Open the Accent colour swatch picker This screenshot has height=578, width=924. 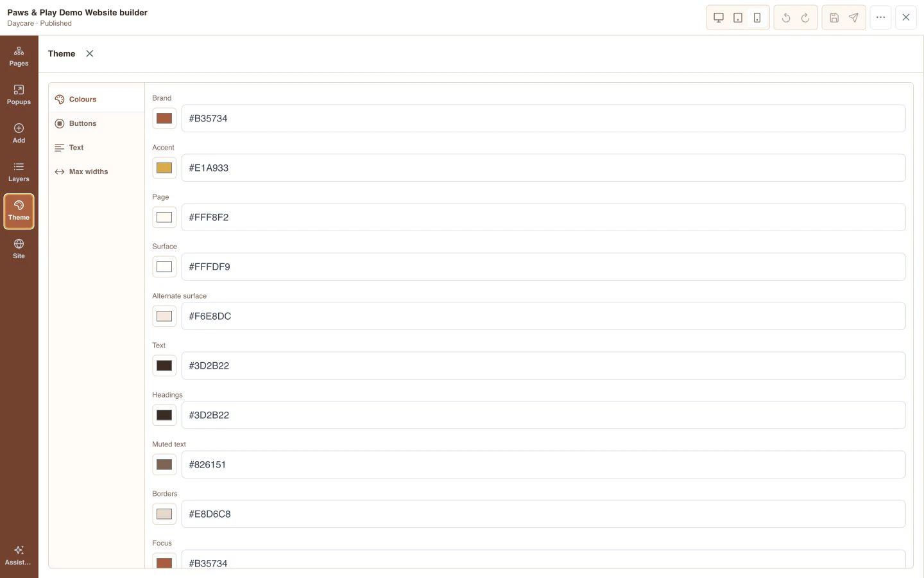(164, 168)
